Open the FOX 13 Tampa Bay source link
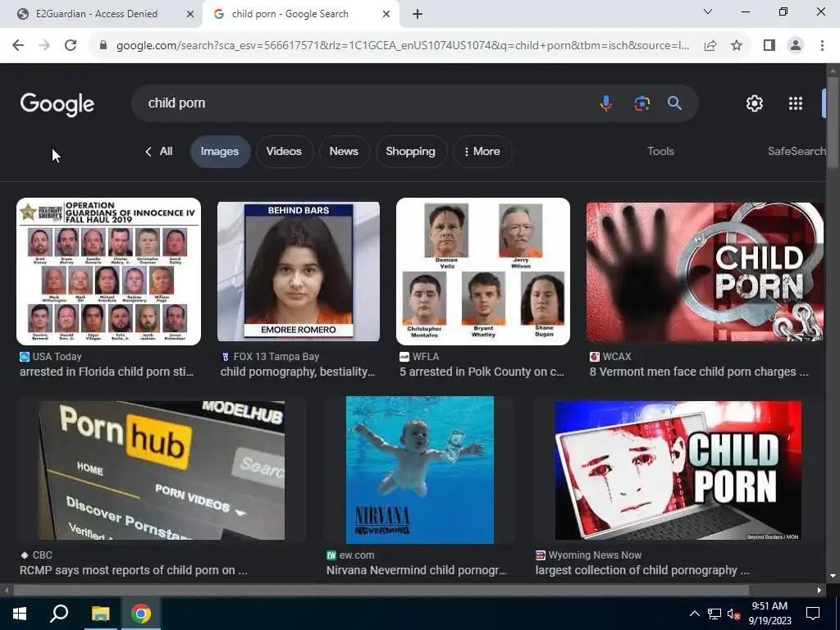 (270, 356)
